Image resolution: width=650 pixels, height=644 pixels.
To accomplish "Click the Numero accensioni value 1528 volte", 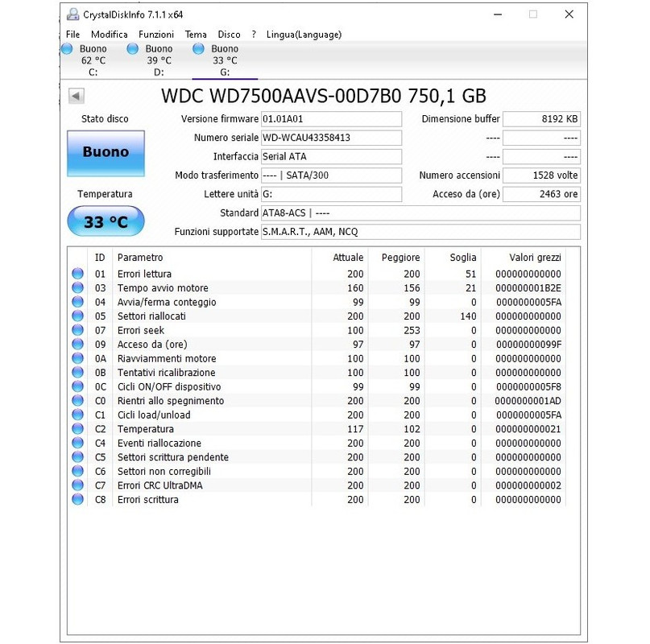I will coord(542,175).
